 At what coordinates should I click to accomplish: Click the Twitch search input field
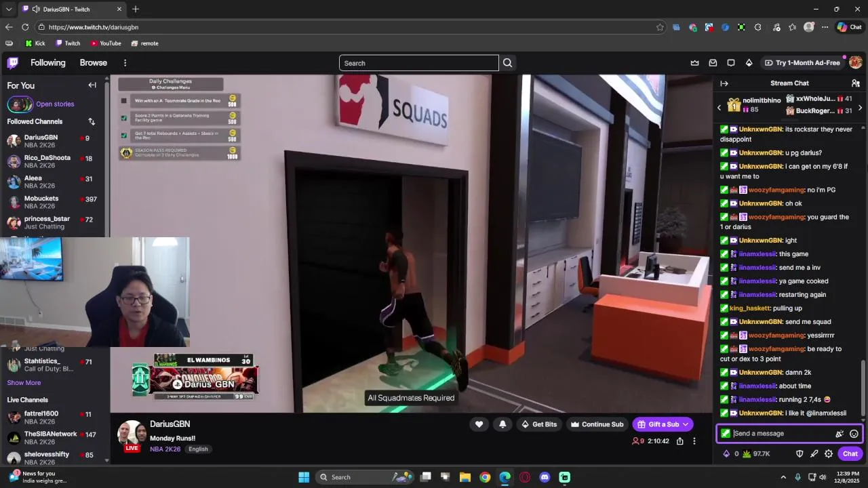point(418,63)
